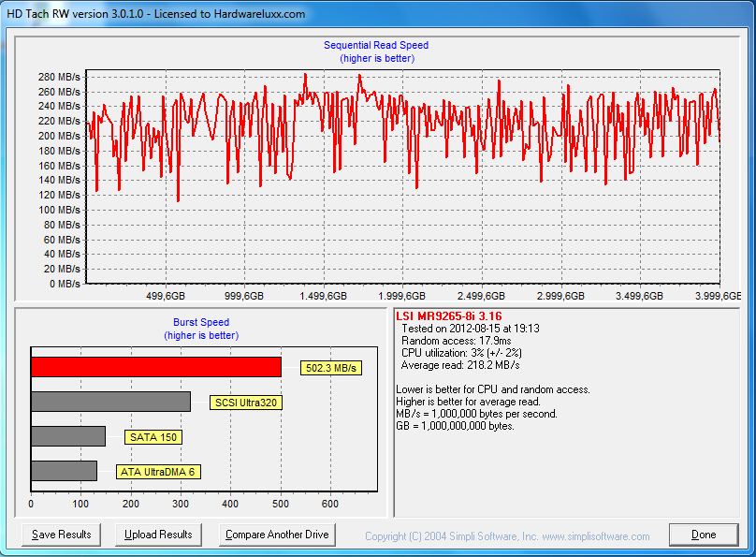Click the 0 MB/s axis label

pos(65,284)
